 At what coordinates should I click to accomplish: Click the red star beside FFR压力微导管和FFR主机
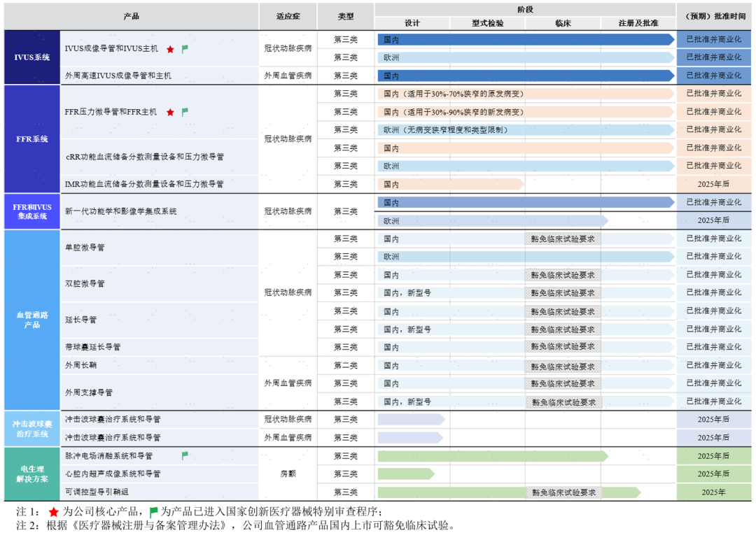click(170, 113)
